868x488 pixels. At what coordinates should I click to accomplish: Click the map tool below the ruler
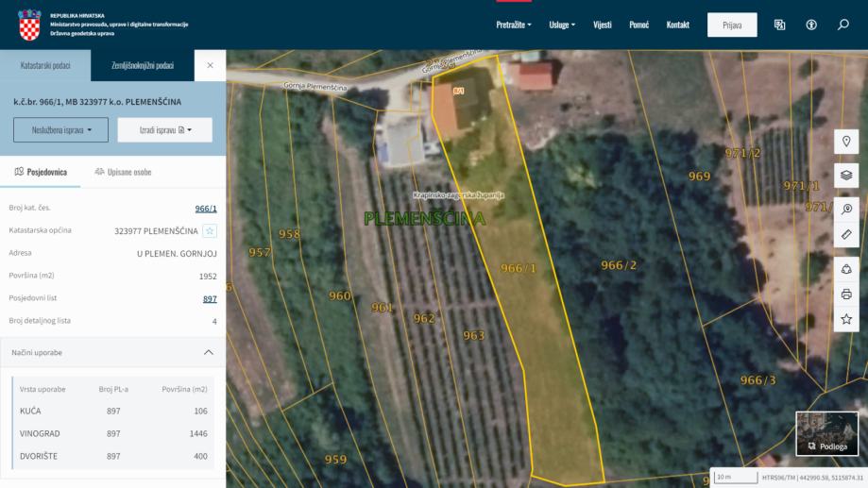(846, 269)
